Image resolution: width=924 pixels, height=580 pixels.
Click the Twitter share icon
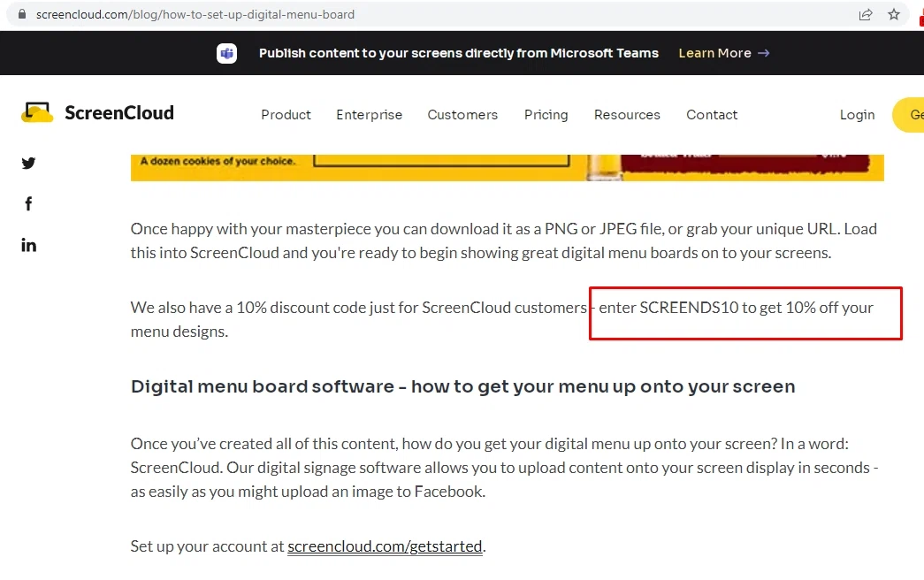point(28,164)
